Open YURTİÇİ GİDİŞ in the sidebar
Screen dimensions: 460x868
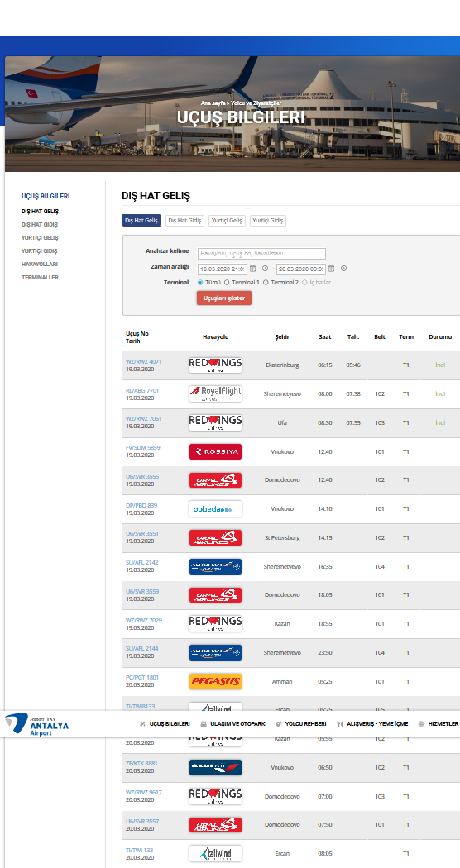pyautogui.click(x=40, y=251)
